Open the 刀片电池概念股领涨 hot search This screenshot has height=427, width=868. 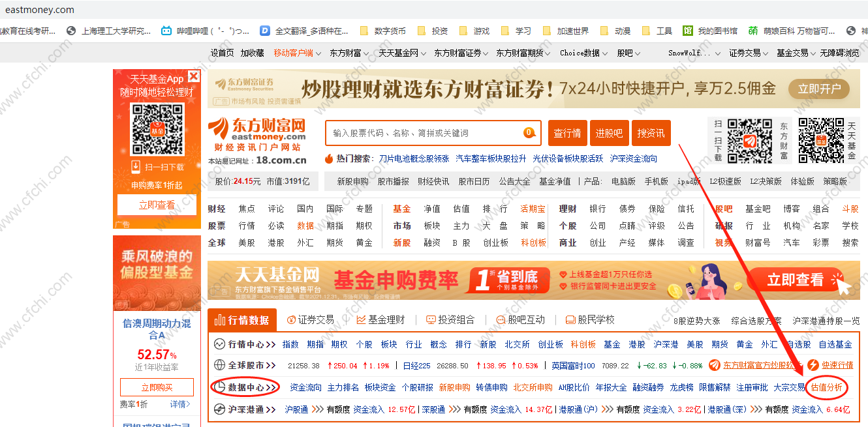[414, 158]
